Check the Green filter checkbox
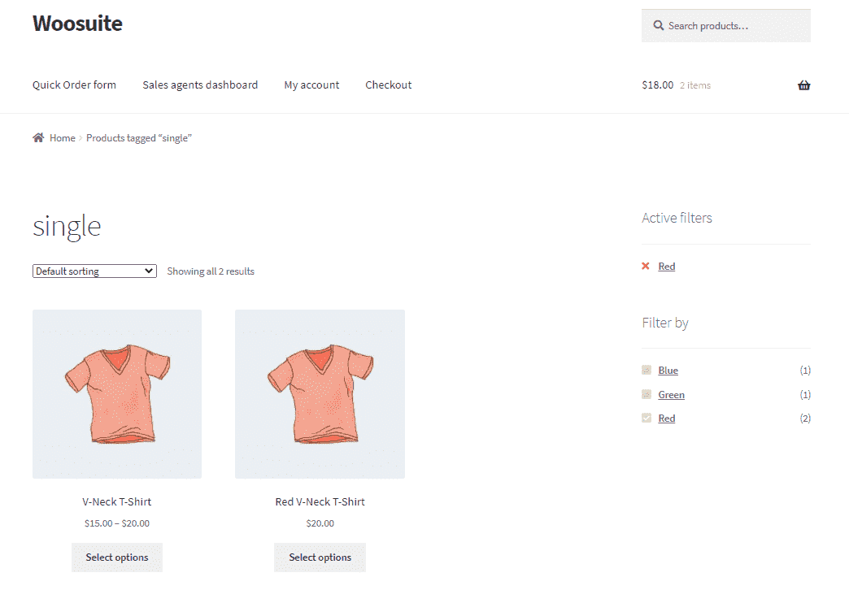Screen dimensions: 849x616 647,395
